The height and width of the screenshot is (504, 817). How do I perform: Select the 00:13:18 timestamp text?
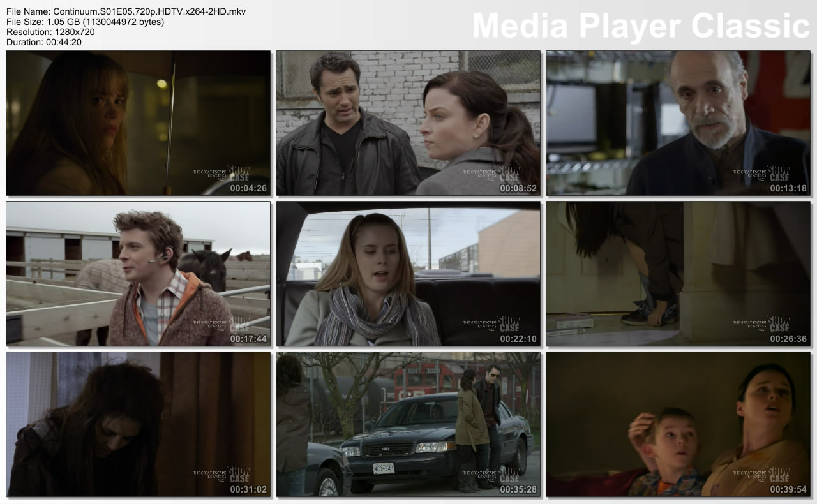tap(788, 188)
